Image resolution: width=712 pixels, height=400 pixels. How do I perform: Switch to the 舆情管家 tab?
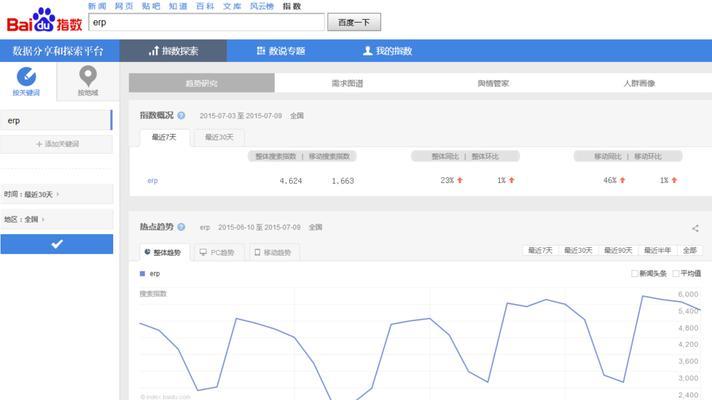pos(493,83)
